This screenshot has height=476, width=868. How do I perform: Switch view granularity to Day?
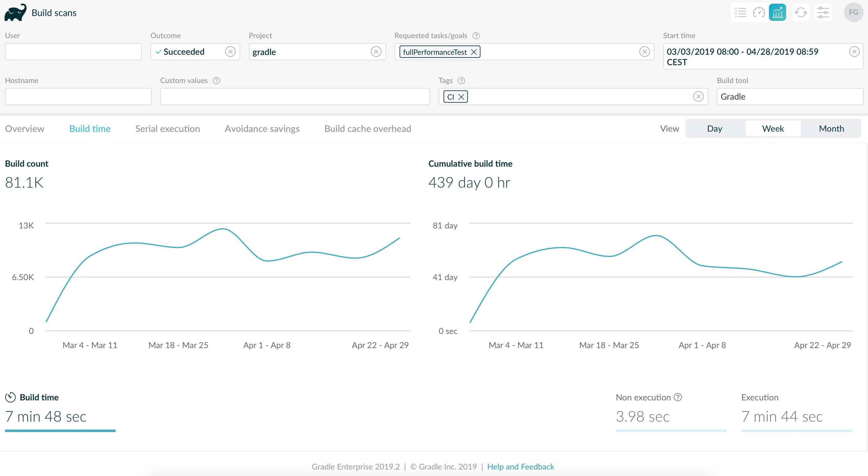coord(714,129)
